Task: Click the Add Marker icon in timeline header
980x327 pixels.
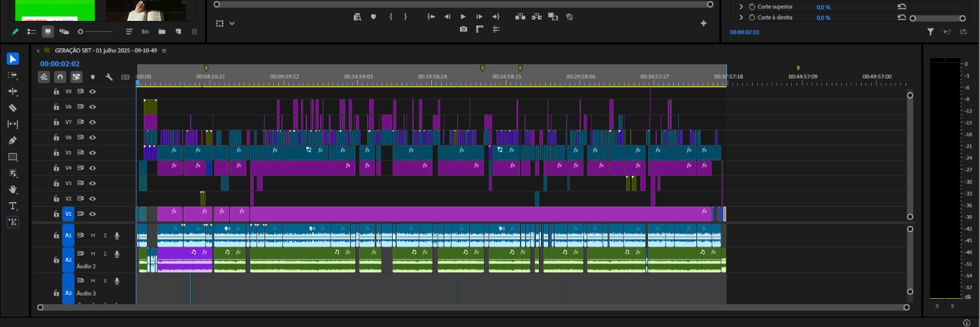Action: (x=93, y=77)
